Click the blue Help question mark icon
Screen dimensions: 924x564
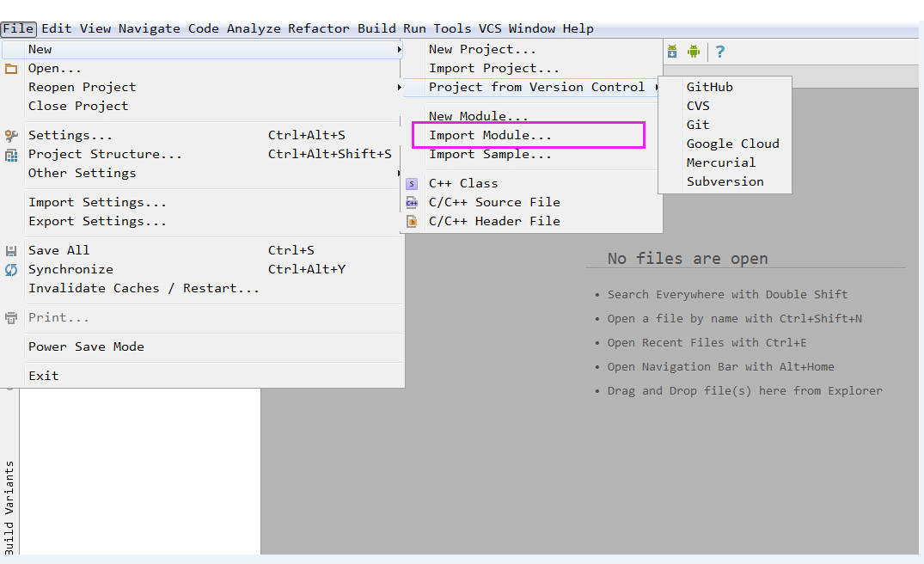tap(719, 52)
